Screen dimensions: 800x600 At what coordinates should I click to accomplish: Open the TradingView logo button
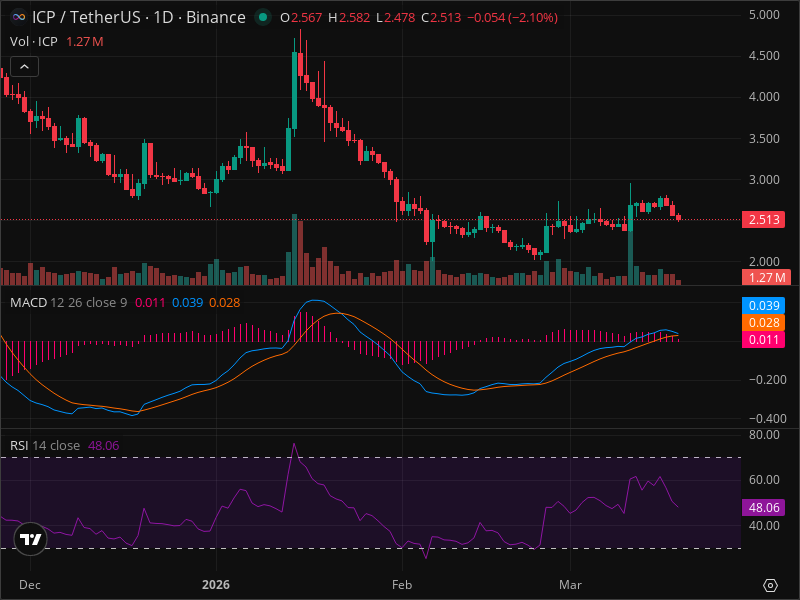[31, 539]
